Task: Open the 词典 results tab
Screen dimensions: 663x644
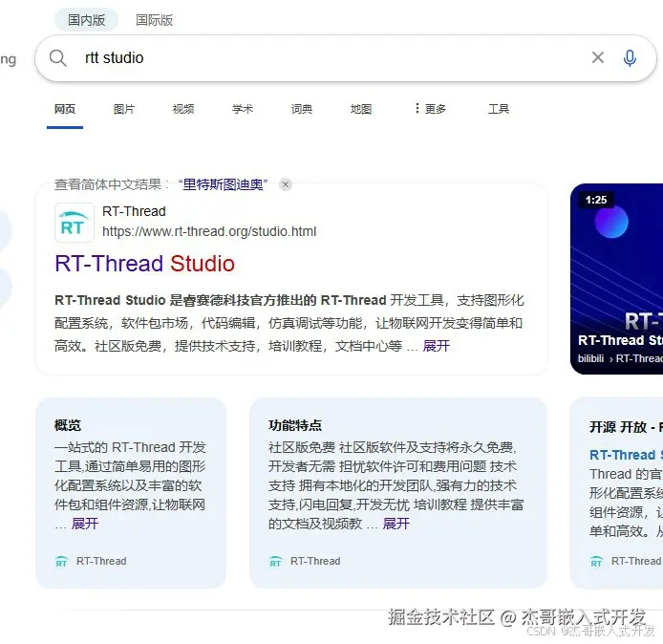Action: coord(302,109)
